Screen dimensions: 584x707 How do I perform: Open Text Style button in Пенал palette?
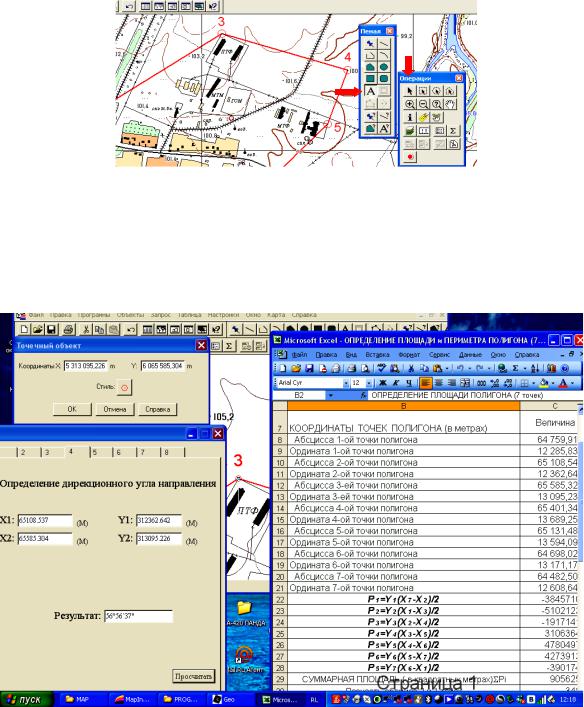[383, 129]
